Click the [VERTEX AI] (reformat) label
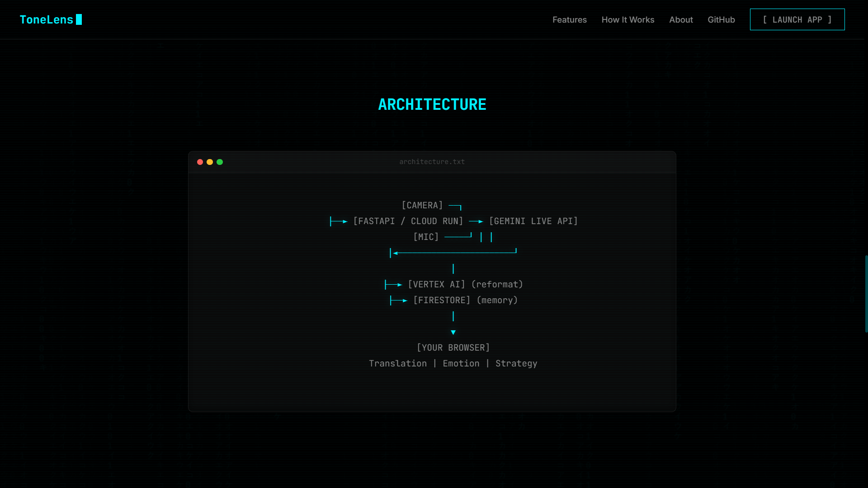This screenshot has width=868, height=488. tap(465, 284)
